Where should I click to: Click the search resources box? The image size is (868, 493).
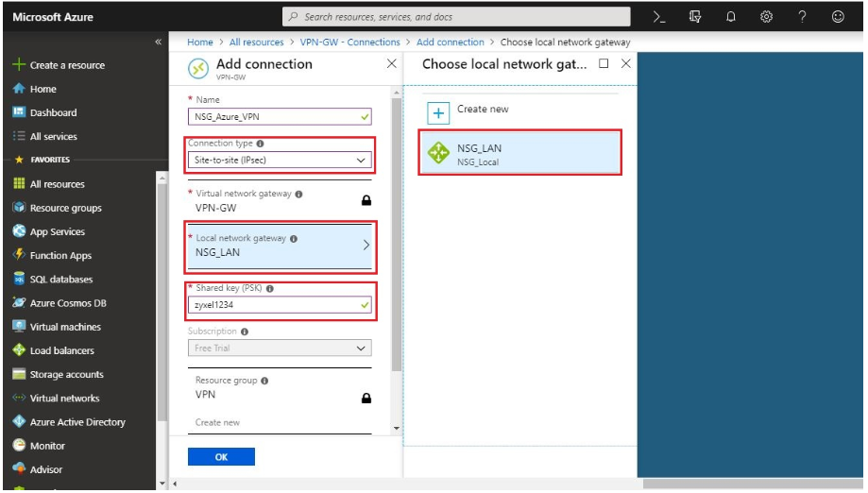(457, 17)
